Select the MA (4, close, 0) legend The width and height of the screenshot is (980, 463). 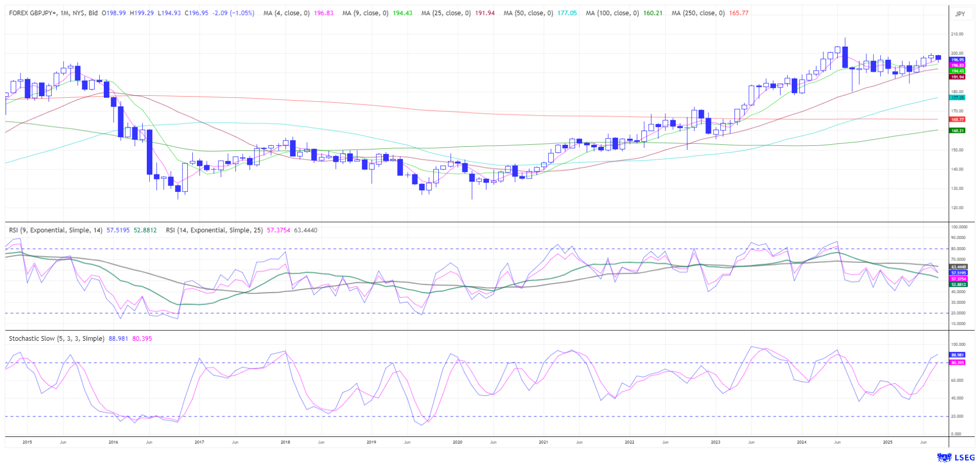tap(286, 13)
